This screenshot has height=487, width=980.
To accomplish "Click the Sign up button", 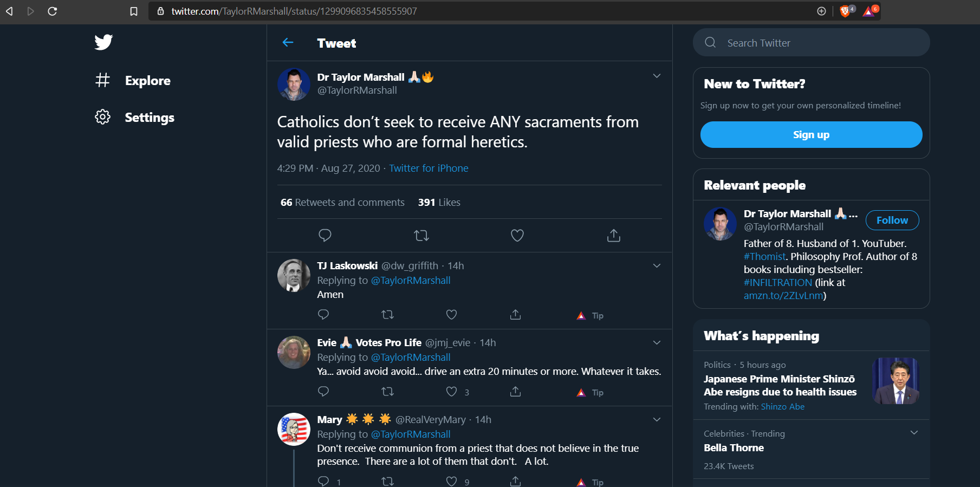I will click(x=811, y=135).
